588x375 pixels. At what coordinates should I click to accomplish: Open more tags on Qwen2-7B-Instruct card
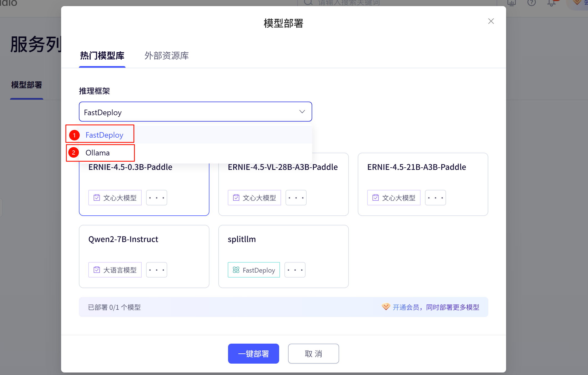point(157,270)
